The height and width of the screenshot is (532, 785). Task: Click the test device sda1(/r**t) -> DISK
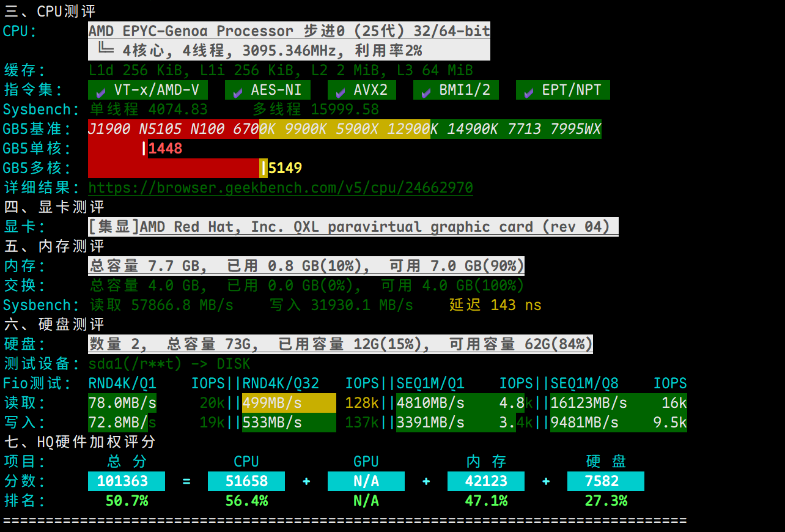(x=169, y=364)
